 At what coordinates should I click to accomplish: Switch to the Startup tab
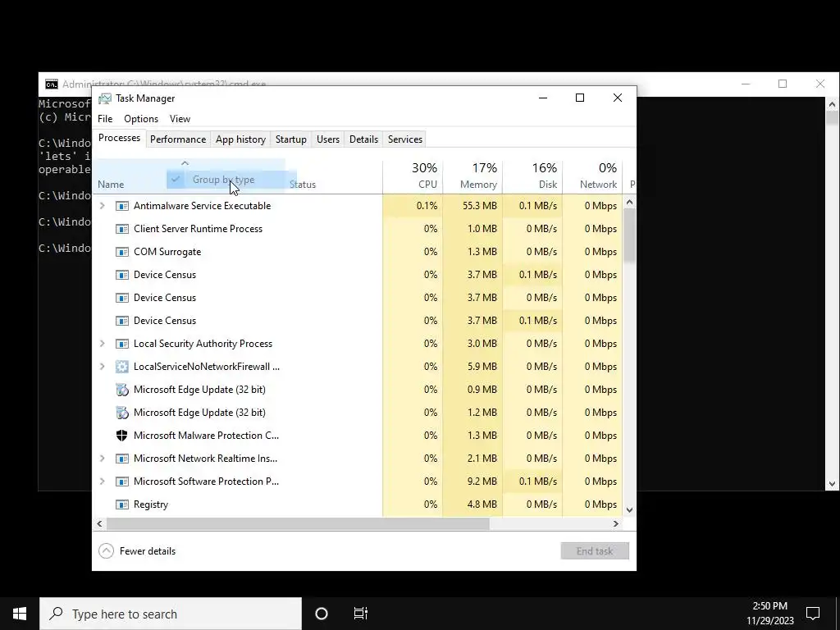tap(291, 139)
